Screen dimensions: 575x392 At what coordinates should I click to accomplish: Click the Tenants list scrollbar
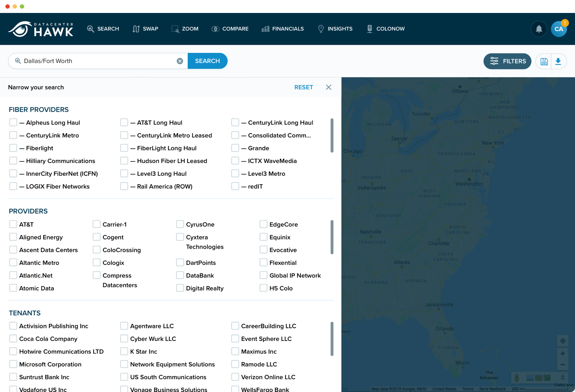(332, 339)
